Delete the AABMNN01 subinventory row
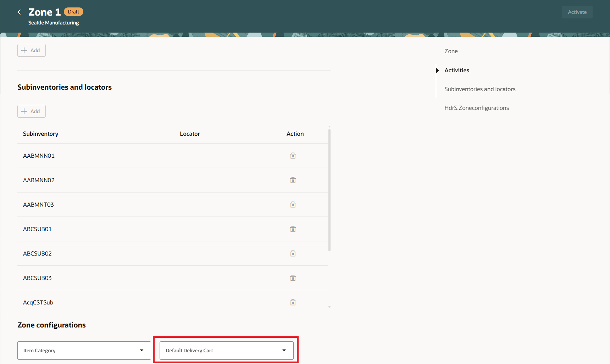Screen dimensions: 610x364 coord(293,156)
